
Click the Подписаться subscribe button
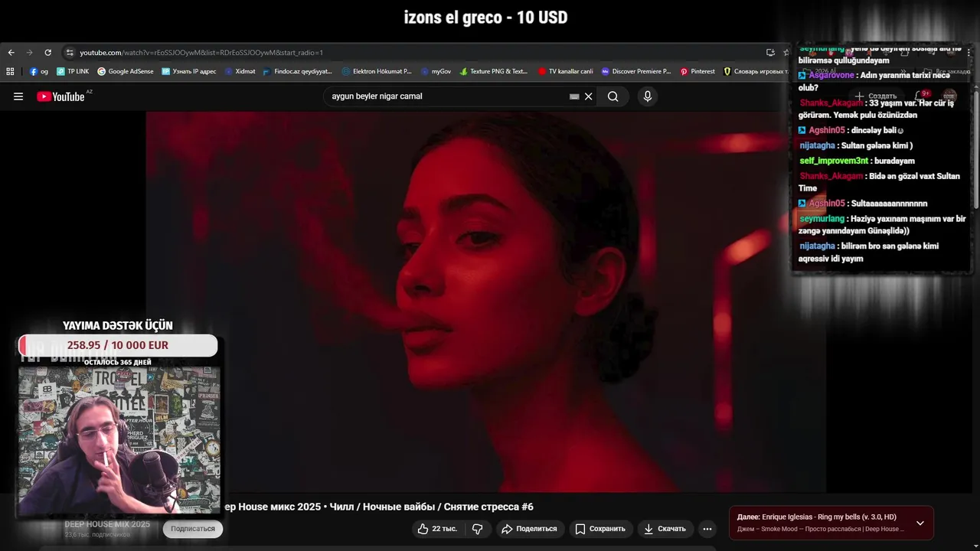[x=193, y=529]
